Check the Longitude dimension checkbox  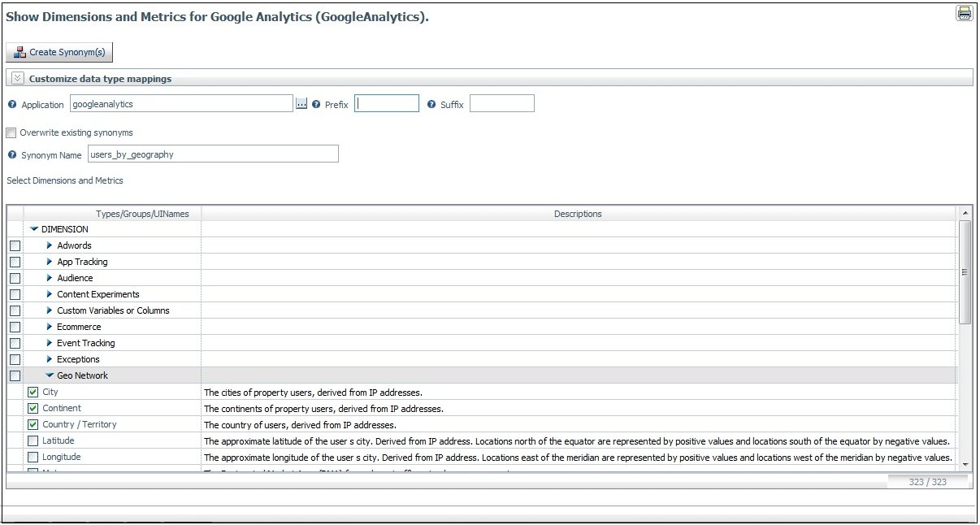point(33,457)
